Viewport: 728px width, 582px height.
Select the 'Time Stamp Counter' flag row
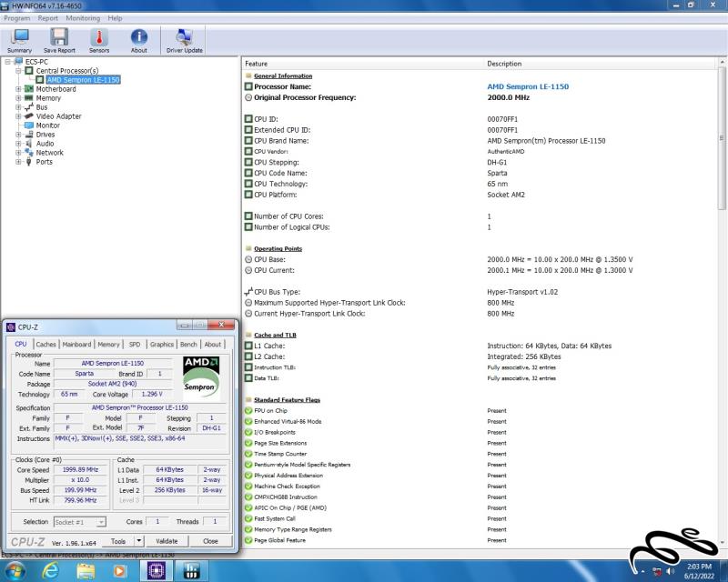tap(480, 454)
